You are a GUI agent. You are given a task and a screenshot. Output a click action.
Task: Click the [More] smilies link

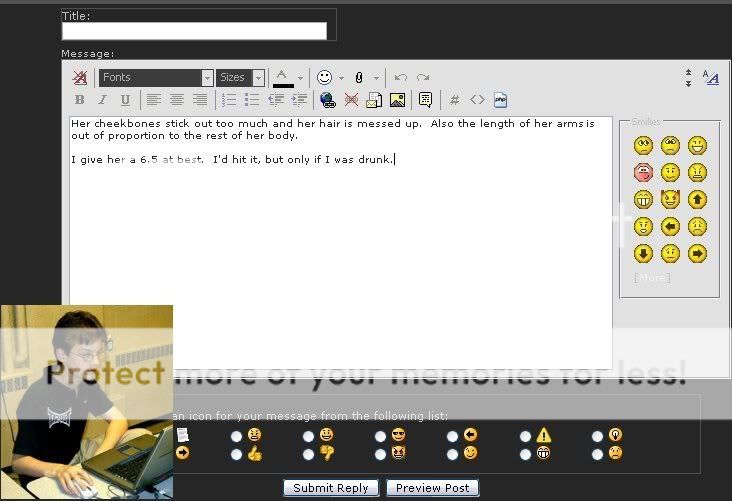click(x=651, y=278)
